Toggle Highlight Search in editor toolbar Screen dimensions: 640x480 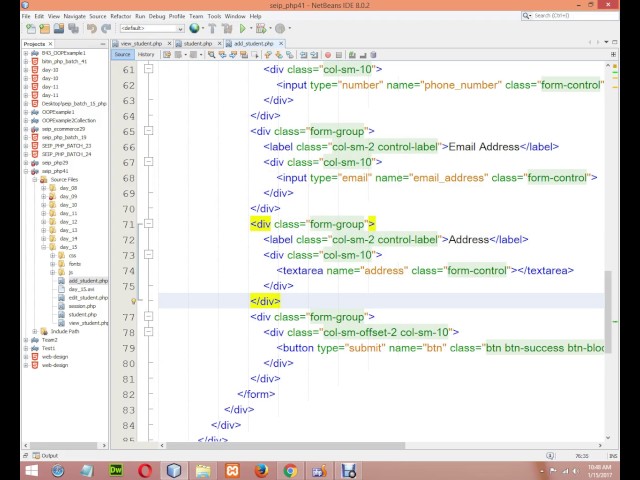pyautogui.click(x=244, y=55)
